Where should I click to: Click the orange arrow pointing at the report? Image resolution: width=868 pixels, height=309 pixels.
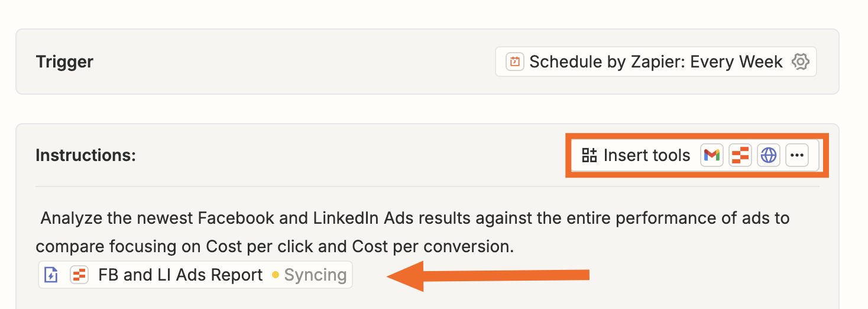point(488,276)
